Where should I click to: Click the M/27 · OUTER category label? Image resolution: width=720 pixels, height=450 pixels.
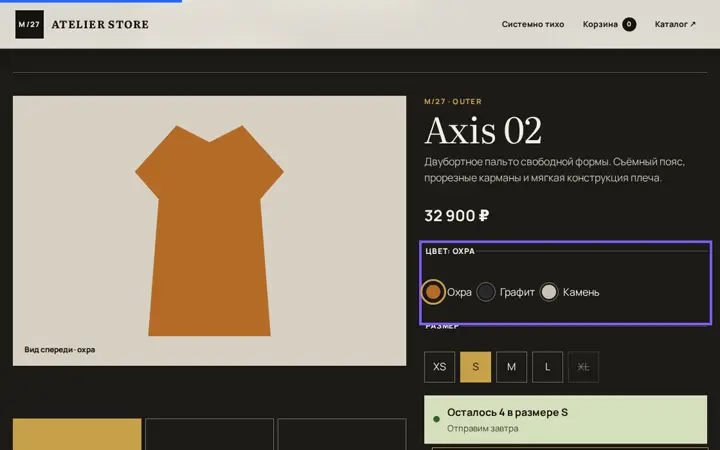pyautogui.click(x=453, y=101)
